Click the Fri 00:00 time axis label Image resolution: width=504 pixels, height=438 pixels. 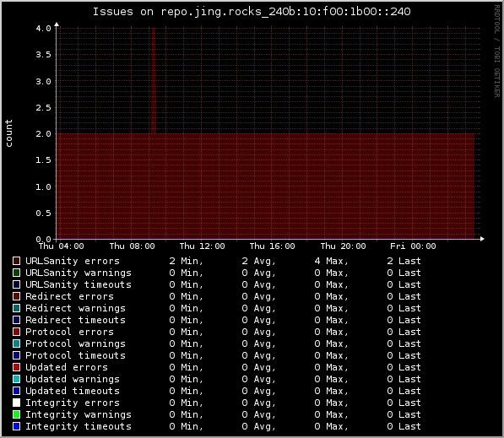413,246
